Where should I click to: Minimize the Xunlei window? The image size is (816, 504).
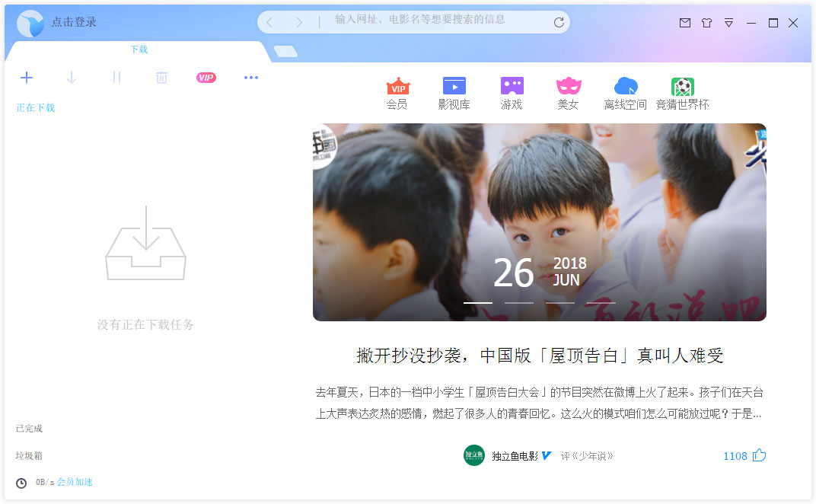(x=751, y=23)
